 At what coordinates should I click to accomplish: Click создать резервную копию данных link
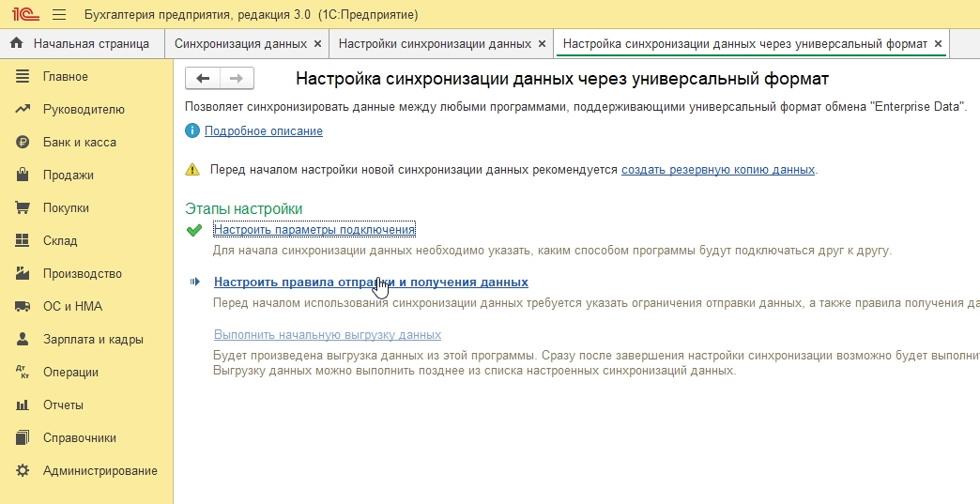coord(718,170)
